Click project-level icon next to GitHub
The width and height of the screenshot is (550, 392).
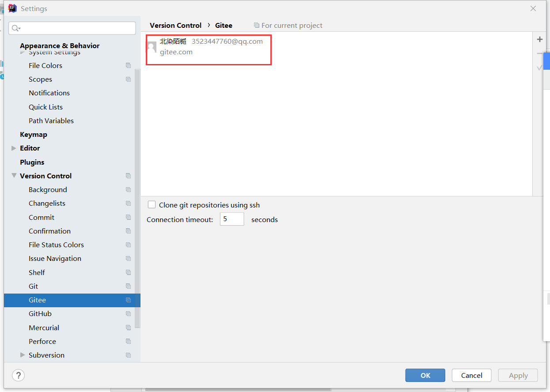(128, 314)
